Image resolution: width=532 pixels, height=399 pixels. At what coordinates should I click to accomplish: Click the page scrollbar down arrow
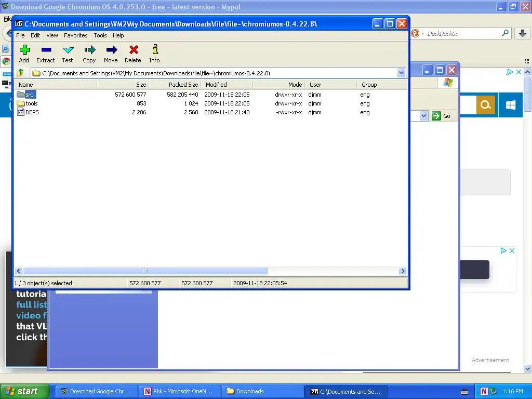(x=528, y=368)
